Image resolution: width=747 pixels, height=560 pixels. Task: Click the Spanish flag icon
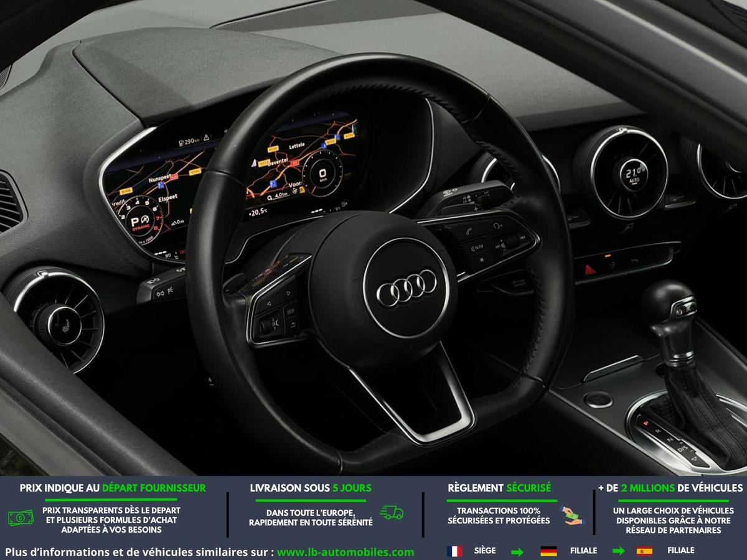644,551
